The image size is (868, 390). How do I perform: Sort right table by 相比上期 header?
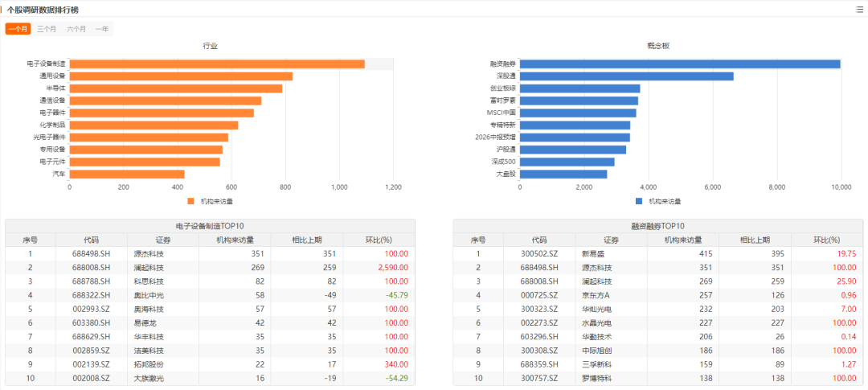(755, 240)
